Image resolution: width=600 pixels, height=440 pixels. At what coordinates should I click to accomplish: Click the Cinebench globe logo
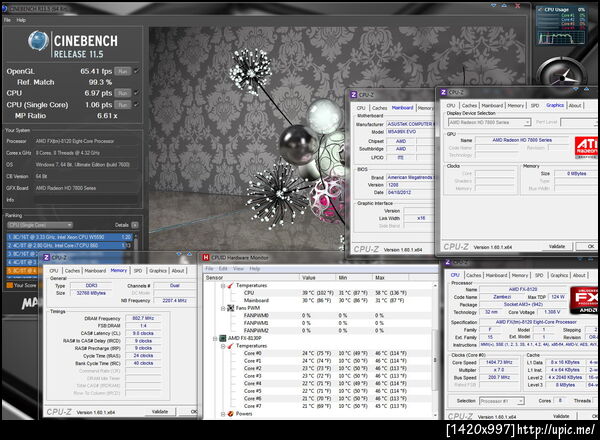38,41
